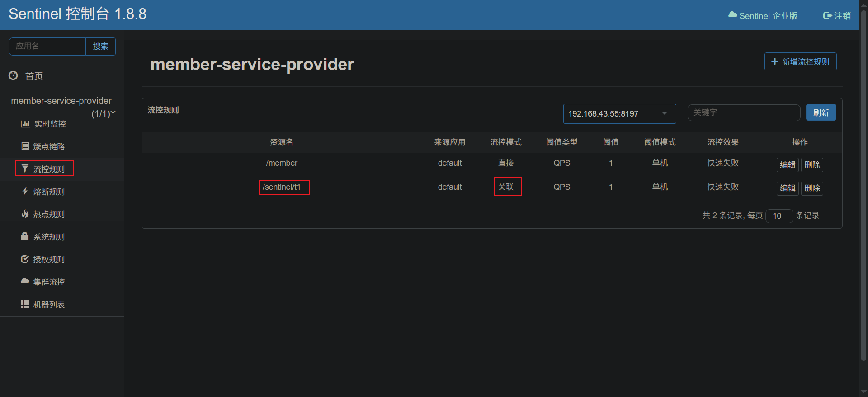Click the filter funnel icon for 流控规则
This screenshot has height=397, width=868.
[25, 168]
